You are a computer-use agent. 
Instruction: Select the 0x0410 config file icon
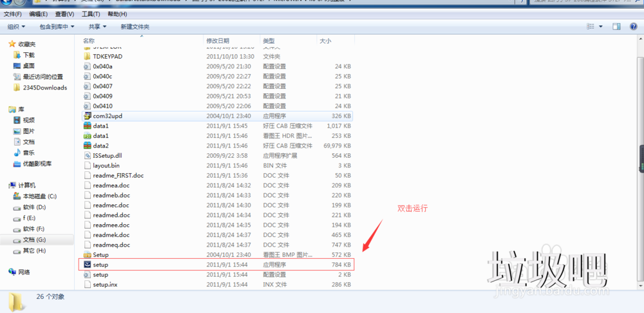coord(87,106)
